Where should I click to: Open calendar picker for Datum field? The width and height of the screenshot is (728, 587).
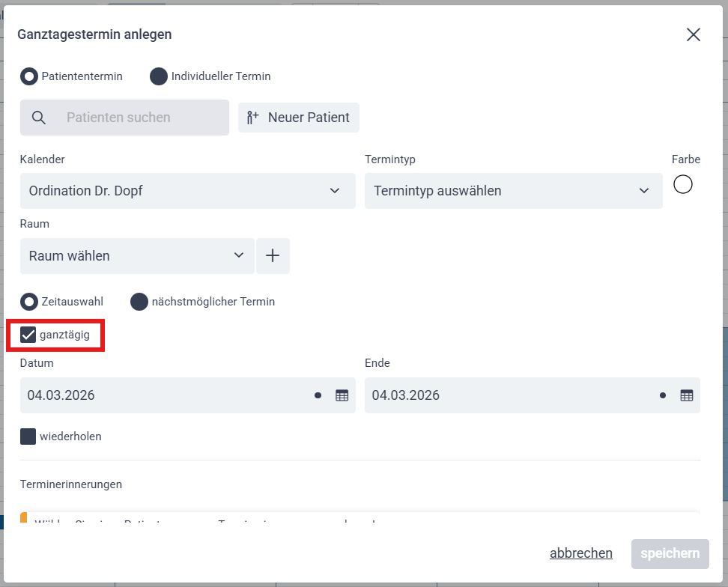[342, 395]
